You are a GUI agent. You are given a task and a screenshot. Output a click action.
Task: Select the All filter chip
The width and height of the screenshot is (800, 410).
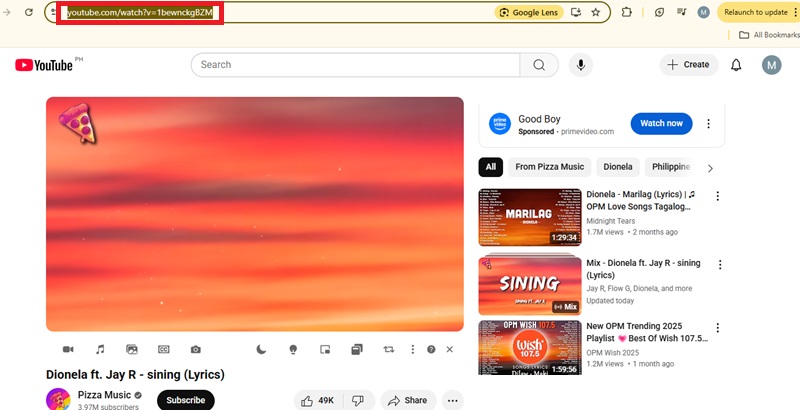click(x=491, y=167)
